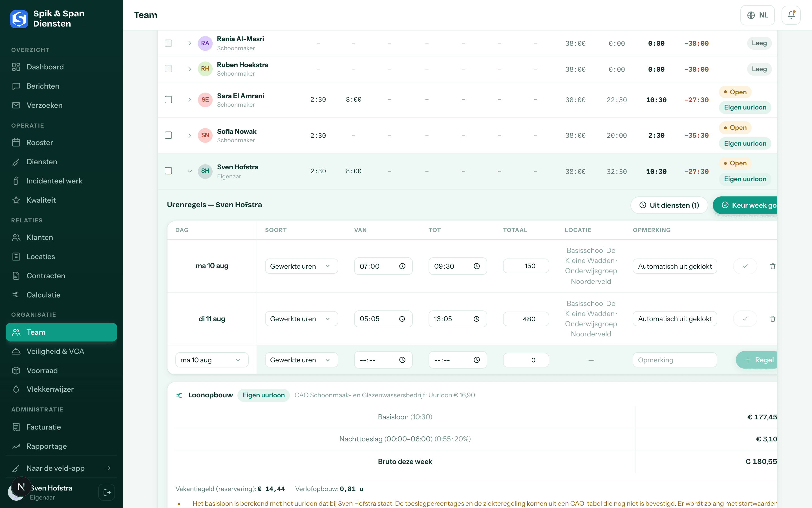Edit remark field on the di 11 aug row
Image resolution: width=812 pixels, height=508 pixels.
pos(675,319)
